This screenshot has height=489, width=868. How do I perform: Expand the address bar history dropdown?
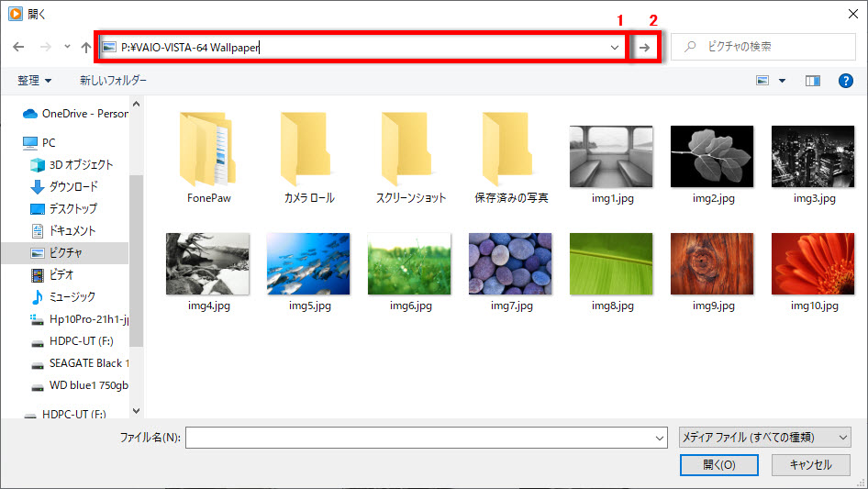pyautogui.click(x=614, y=47)
